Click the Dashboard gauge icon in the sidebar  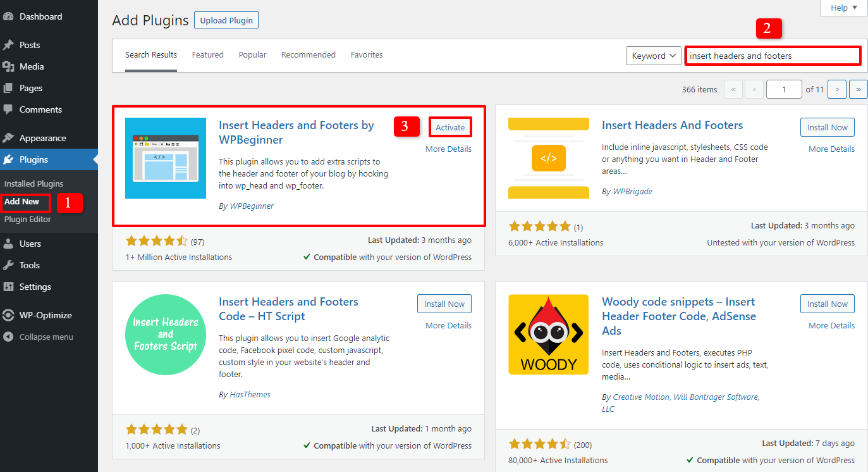(x=8, y=16)
